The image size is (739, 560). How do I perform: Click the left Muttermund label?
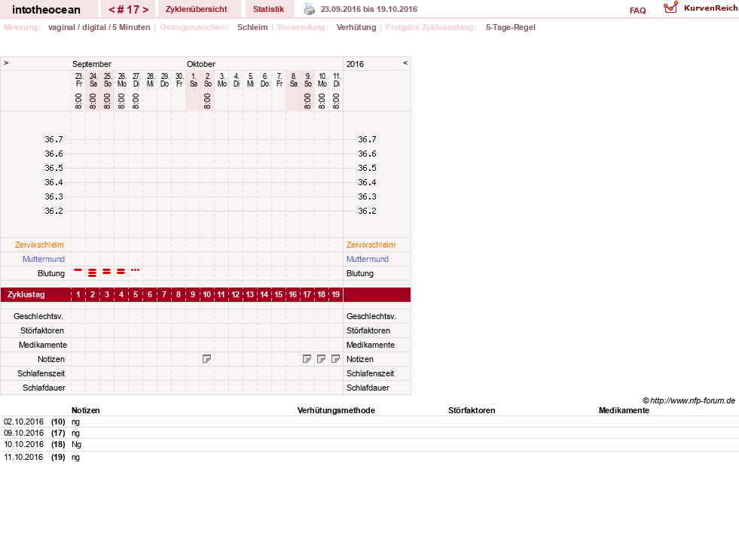pyautogui.click(x=44, y=259)
